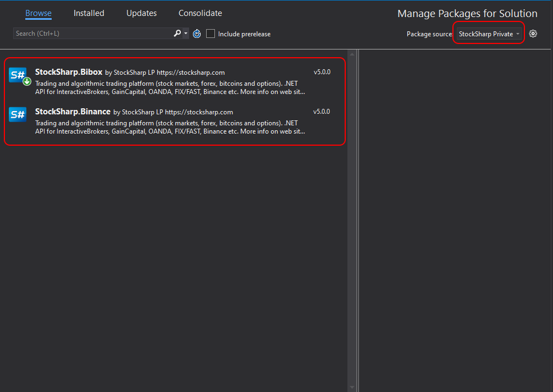This screenshot has height=392, width=553.
Task: Open the Package source dropdown
Action: [489, 34]
